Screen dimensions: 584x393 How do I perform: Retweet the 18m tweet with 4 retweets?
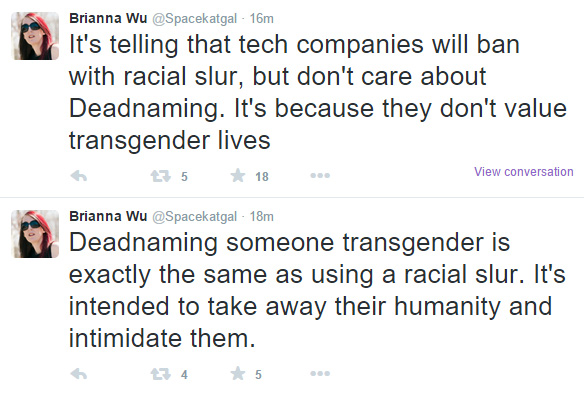tap(161, 374)
